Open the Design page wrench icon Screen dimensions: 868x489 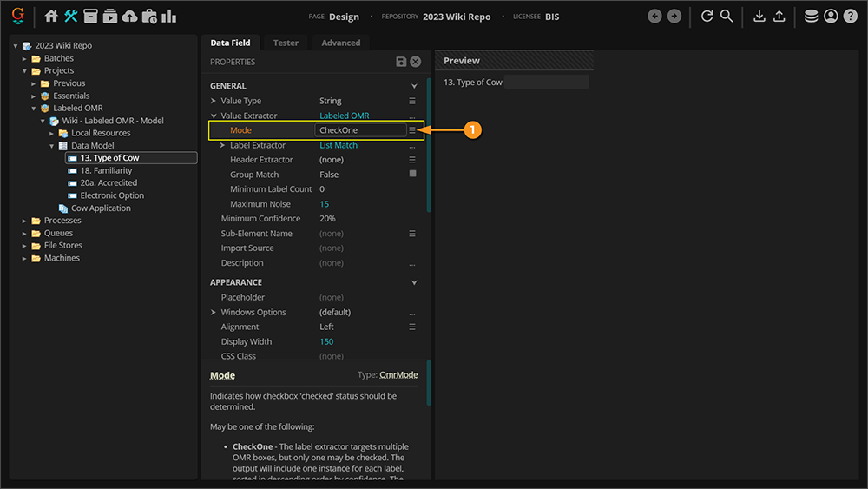tap(71, 17)
